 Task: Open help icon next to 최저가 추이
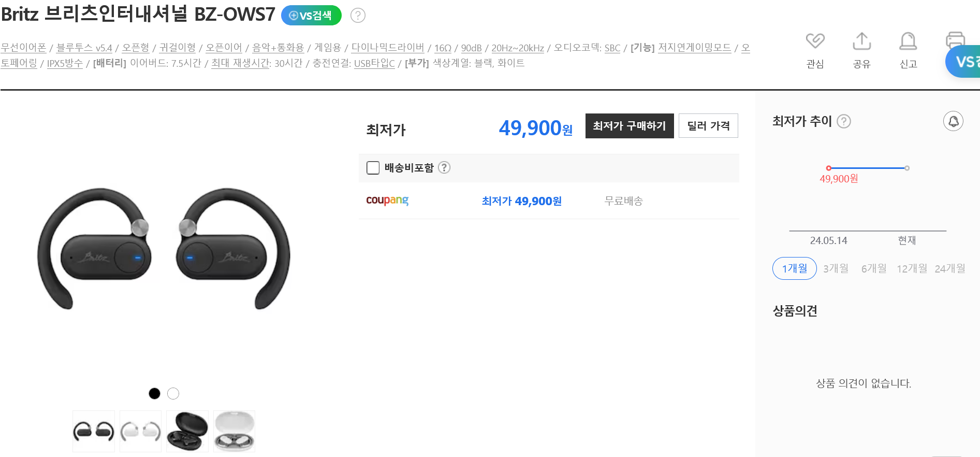click(844, 121)
